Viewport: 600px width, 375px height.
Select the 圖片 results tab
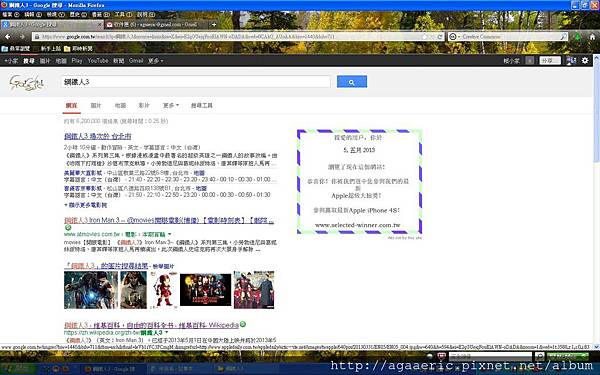coord(96,105)
